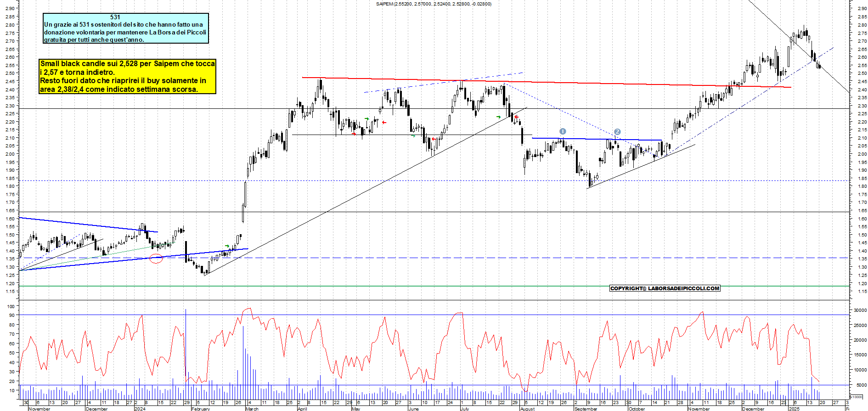Click the 20000 volume scale value
Screen dimensions: 868x411
(x=860, y=340)
